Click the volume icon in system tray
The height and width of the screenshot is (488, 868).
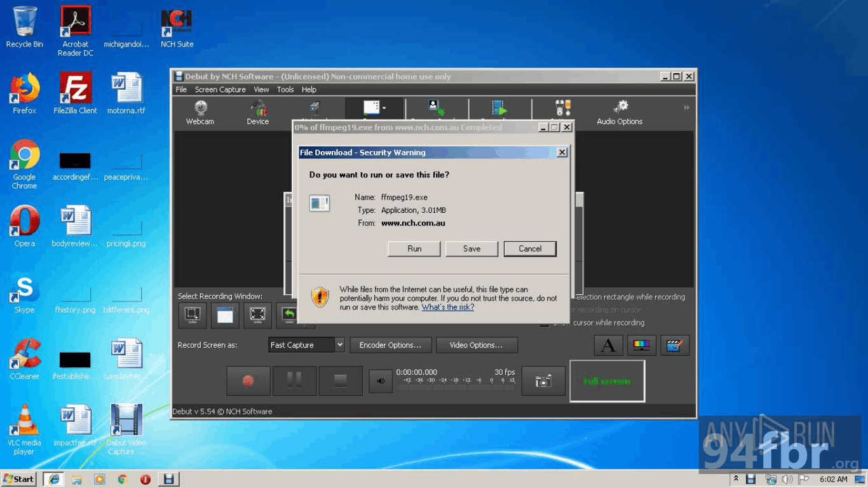pyautogui.click(x=787, y=479)
